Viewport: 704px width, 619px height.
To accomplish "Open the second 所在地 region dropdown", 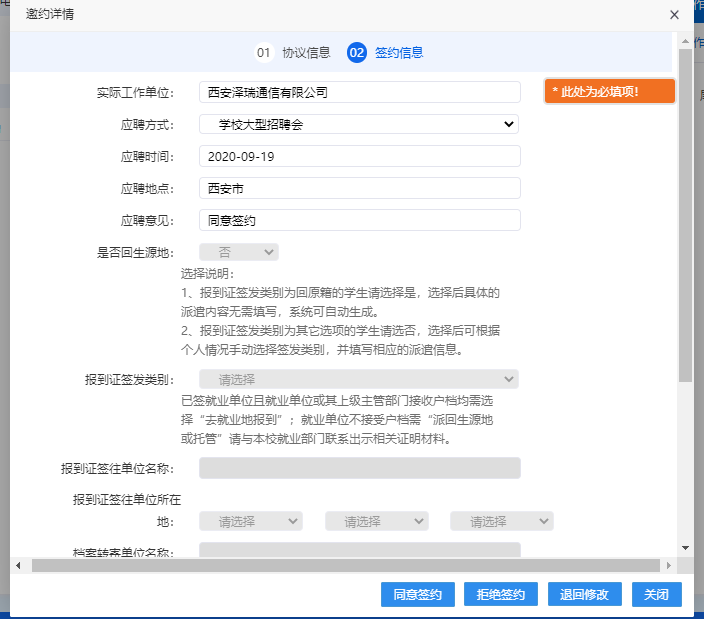I will [x=376, y=521].
